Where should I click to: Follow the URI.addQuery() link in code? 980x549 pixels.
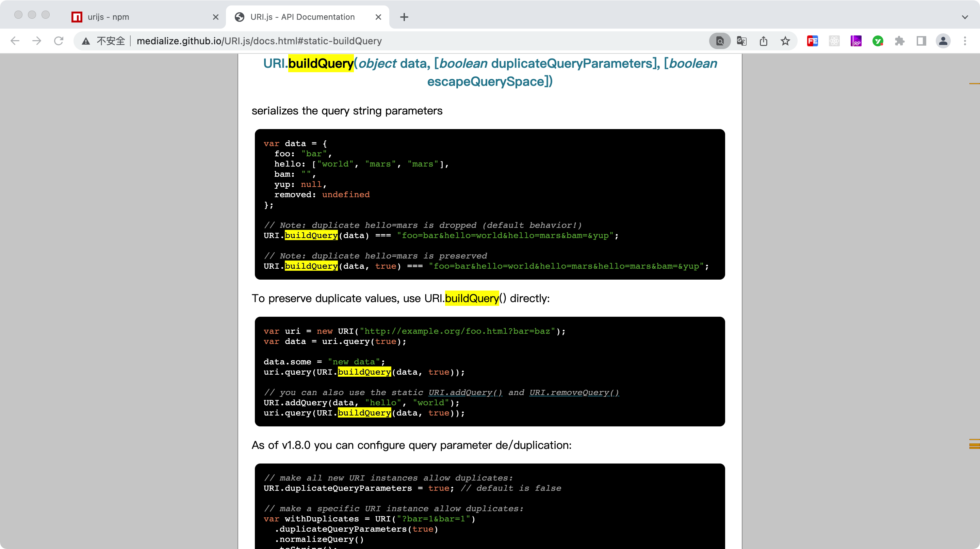(x=465, y=392)
